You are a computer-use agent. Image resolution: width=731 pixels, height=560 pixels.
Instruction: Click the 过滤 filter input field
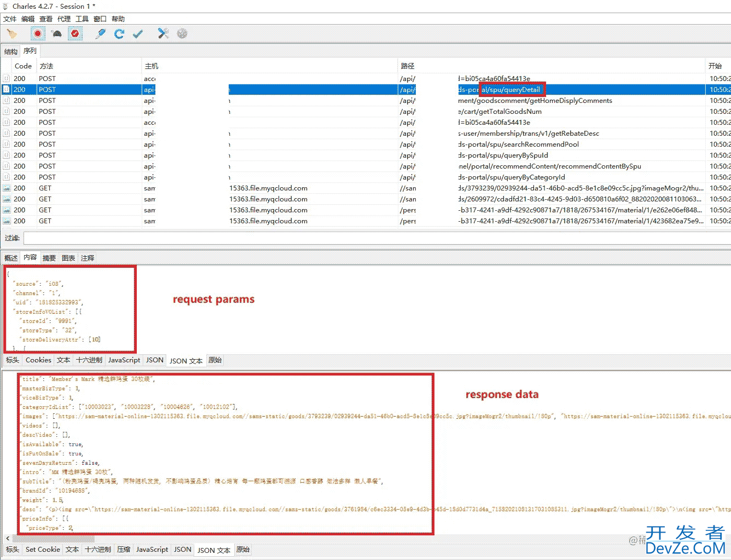tap(377, 238)
